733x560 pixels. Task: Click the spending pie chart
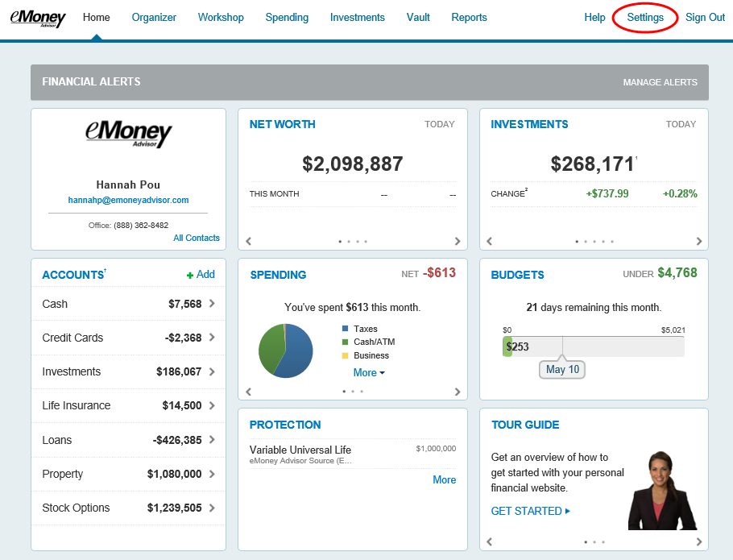pos(286,351)
